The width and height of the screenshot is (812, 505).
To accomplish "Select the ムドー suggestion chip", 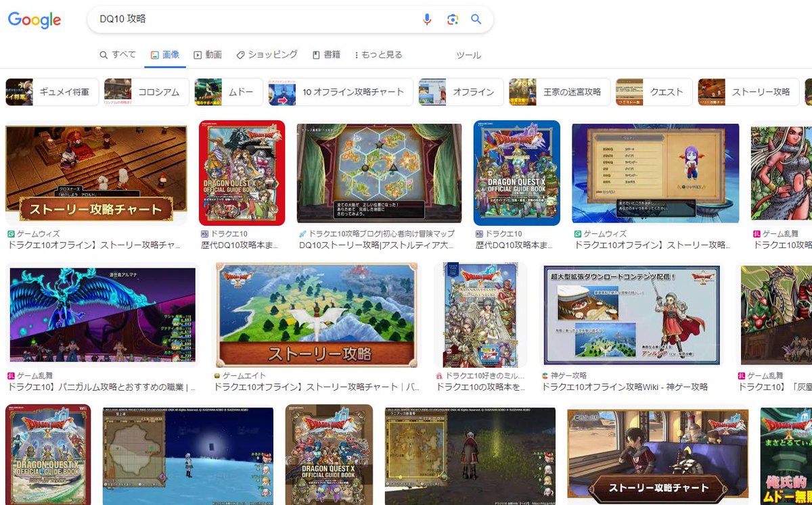I will 229,92.
